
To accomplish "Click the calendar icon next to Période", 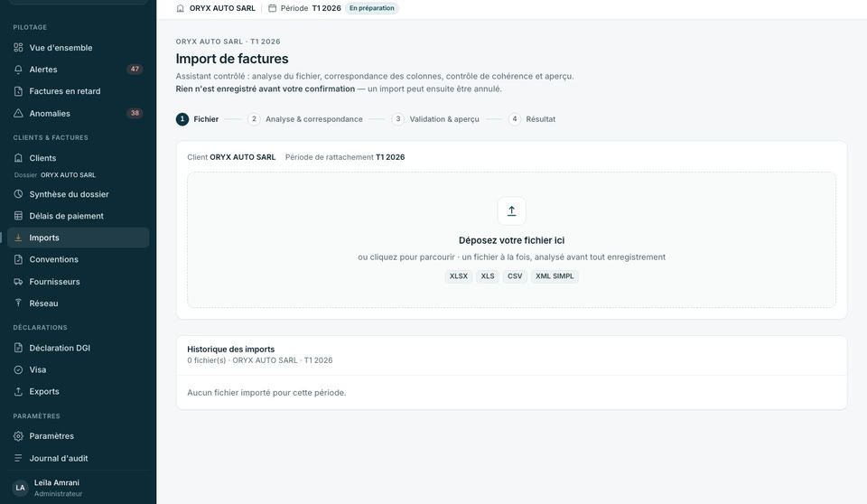I will click(x=272, y=8).
